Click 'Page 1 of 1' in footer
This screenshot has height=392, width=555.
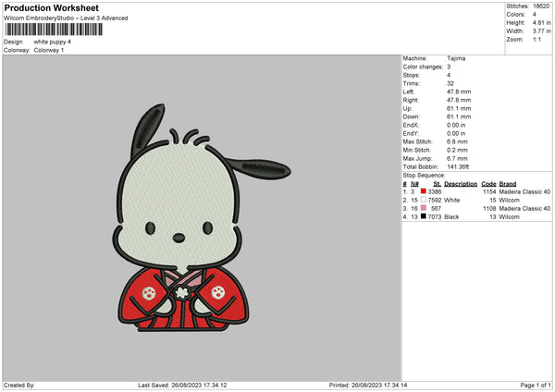pyautogui.click(x=536, y=386)
